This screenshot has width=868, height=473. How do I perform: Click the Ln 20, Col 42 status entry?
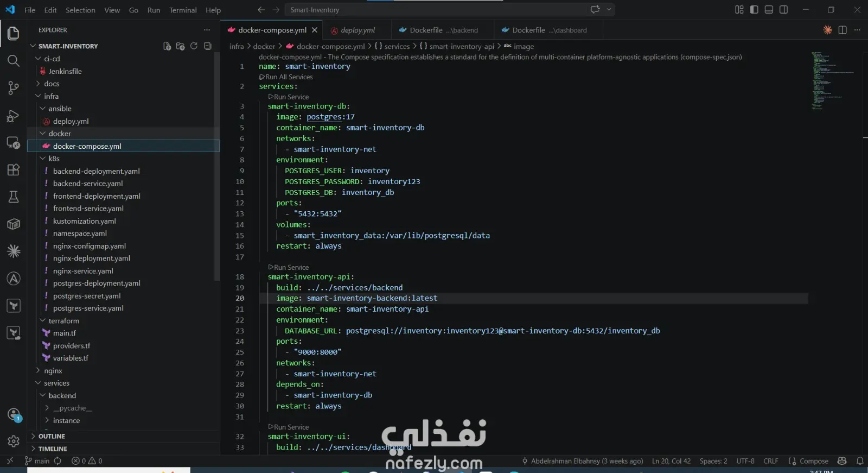point(671,461)
